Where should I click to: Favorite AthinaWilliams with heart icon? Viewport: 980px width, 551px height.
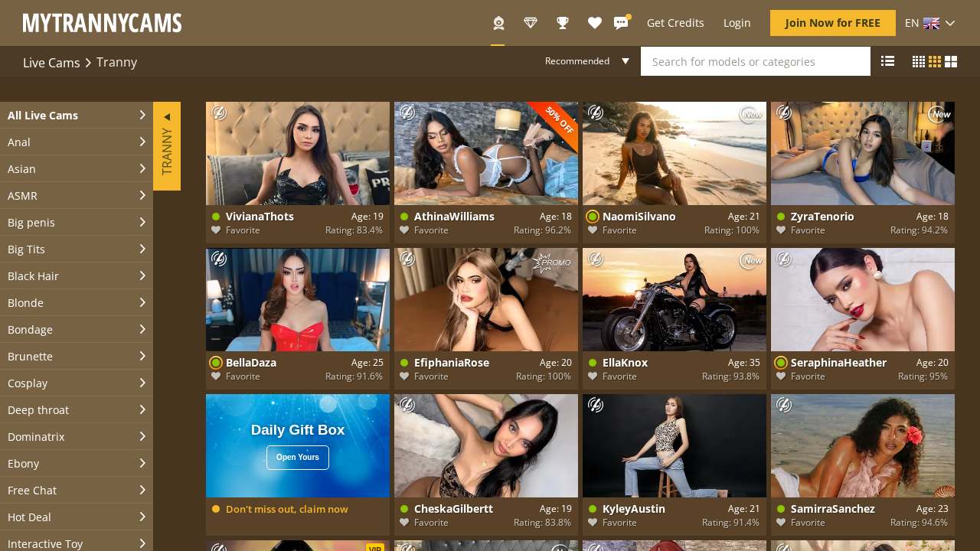(x=404, y=230)
